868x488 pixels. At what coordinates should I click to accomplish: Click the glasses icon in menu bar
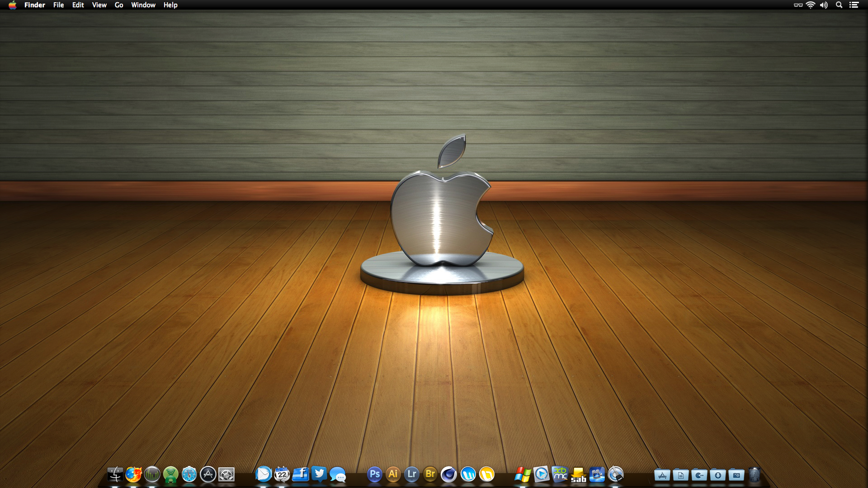[798, 5]
